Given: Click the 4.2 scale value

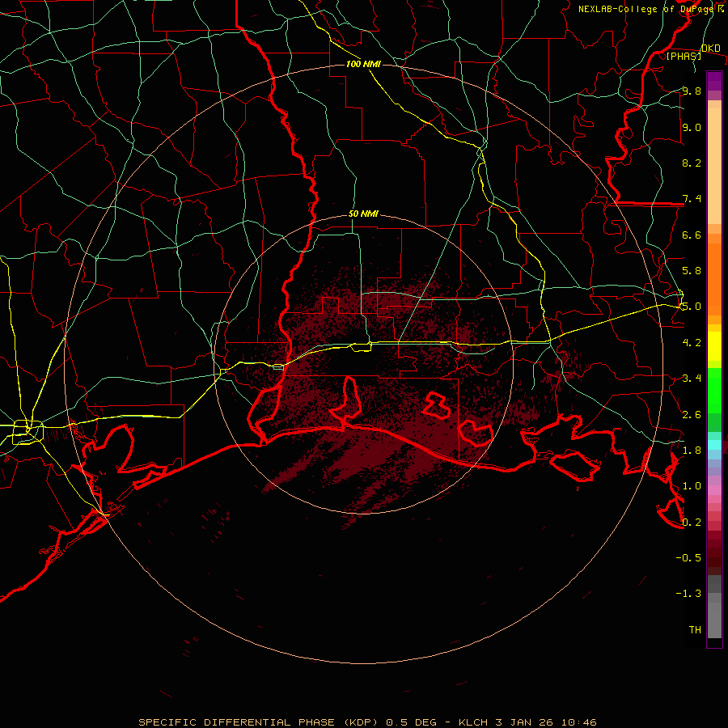Looking at the screenshot, I should click(692, 343).
